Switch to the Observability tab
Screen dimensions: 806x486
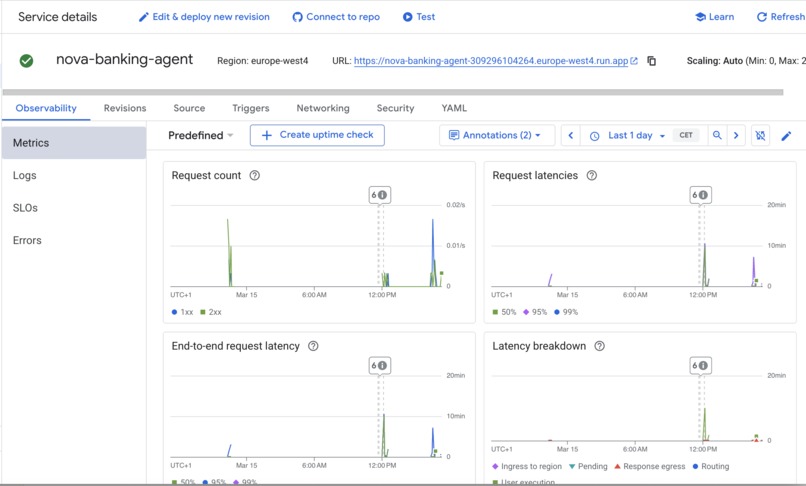pos(46,108)
